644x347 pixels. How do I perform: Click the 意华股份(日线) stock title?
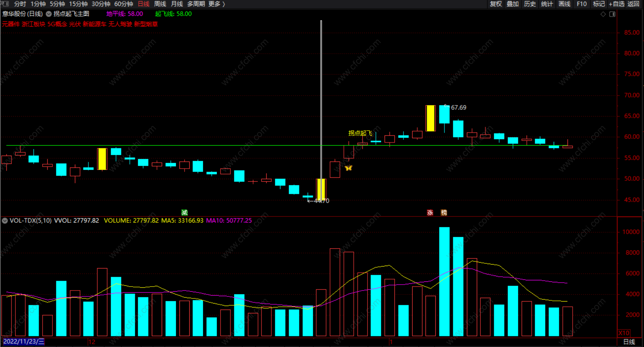(22, 14)
